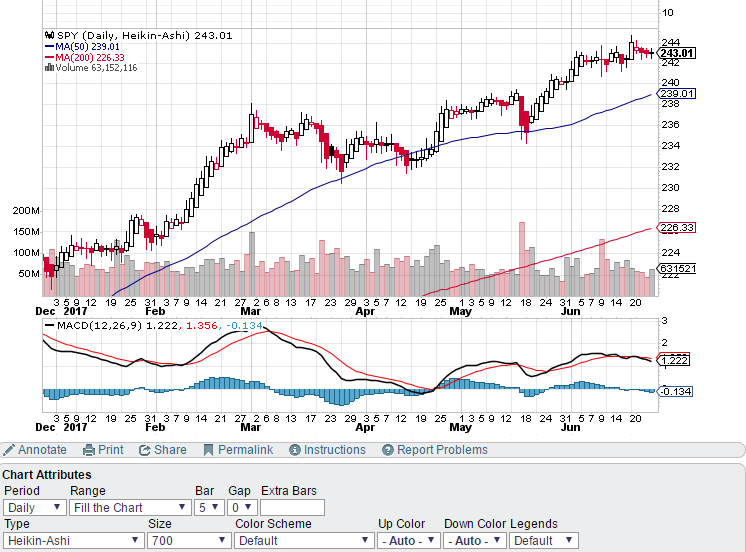
Task: Click the Annotate pencil icon
Action: (9, 450)
